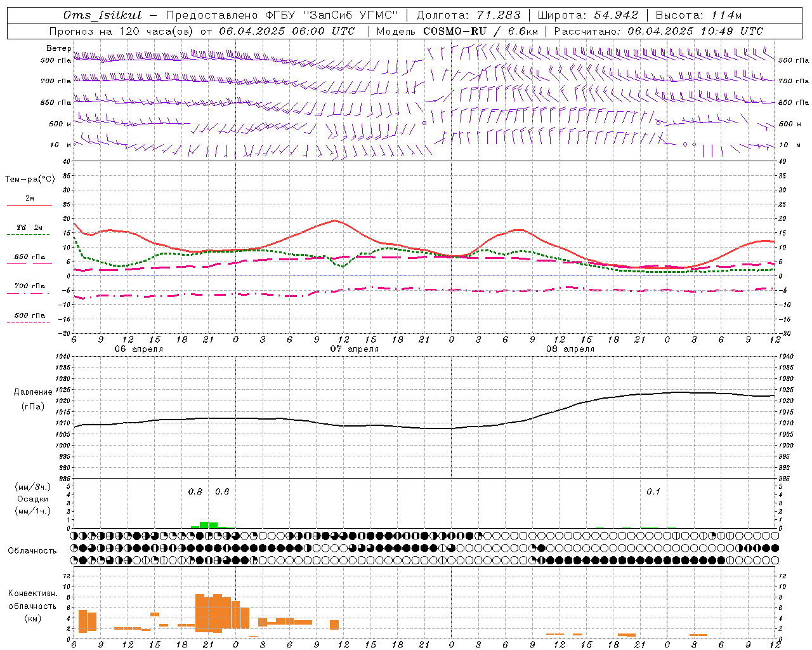Click the "(гПа)" unit under Давление
This screenshot has width=812, height=650.
click(33, 406)
